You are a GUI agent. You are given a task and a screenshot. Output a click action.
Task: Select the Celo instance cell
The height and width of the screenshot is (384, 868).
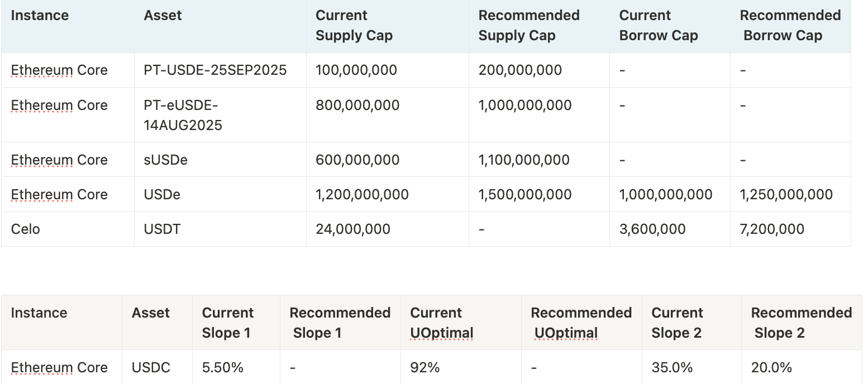pyautogui.click(x=26, y=229)
